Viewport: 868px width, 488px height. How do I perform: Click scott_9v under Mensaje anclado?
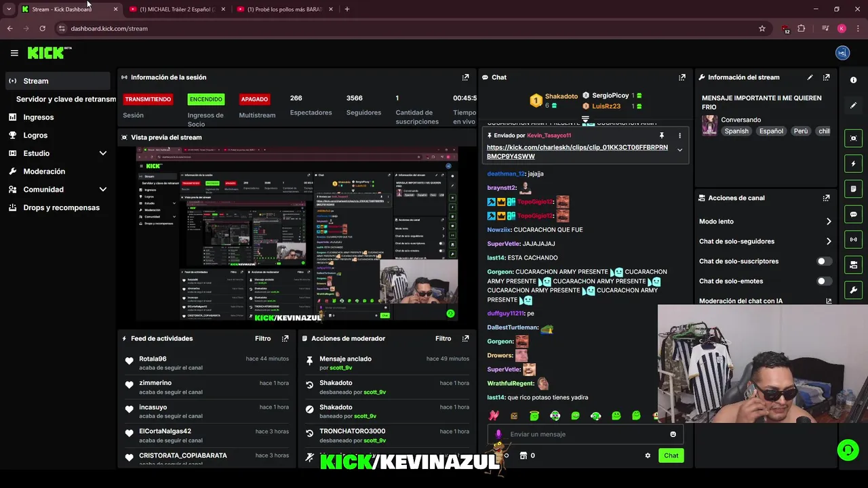[340, 368]
